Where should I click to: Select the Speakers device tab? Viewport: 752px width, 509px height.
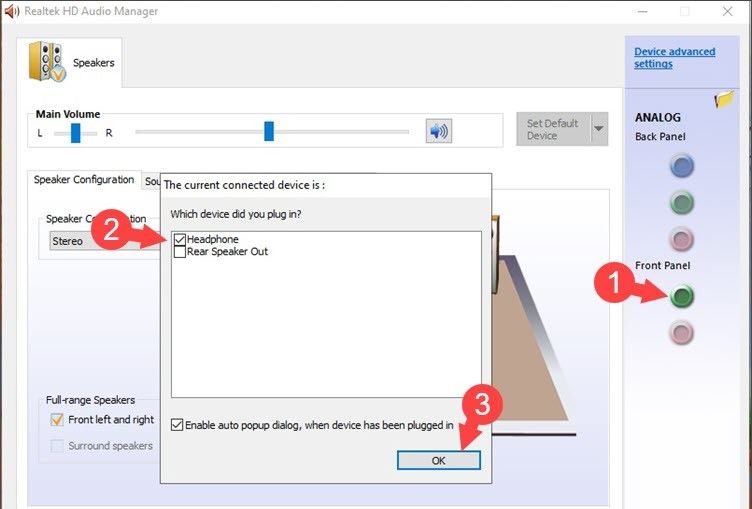click(70, 62)
